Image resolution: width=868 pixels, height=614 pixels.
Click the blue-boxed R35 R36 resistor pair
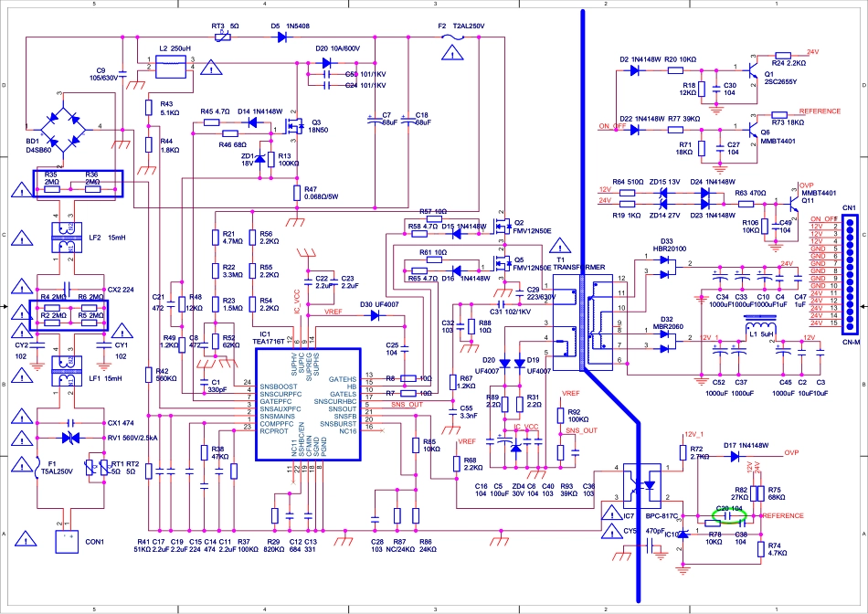coord(78,184)
